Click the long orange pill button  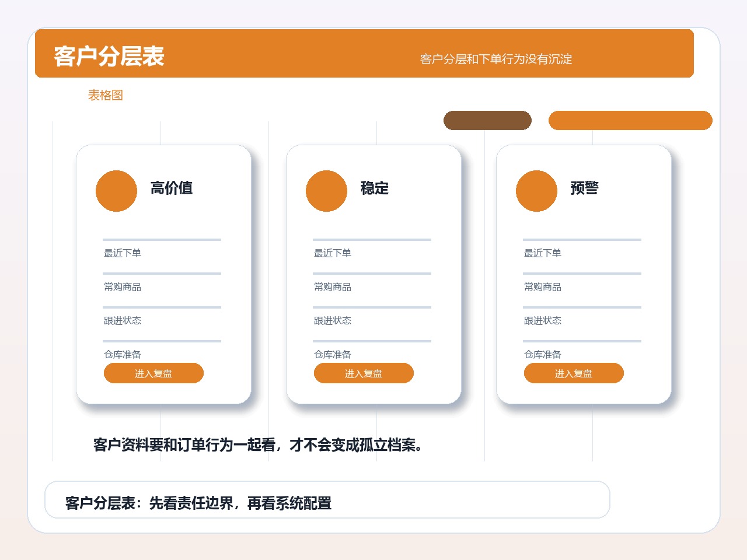[x=630, y=120]
